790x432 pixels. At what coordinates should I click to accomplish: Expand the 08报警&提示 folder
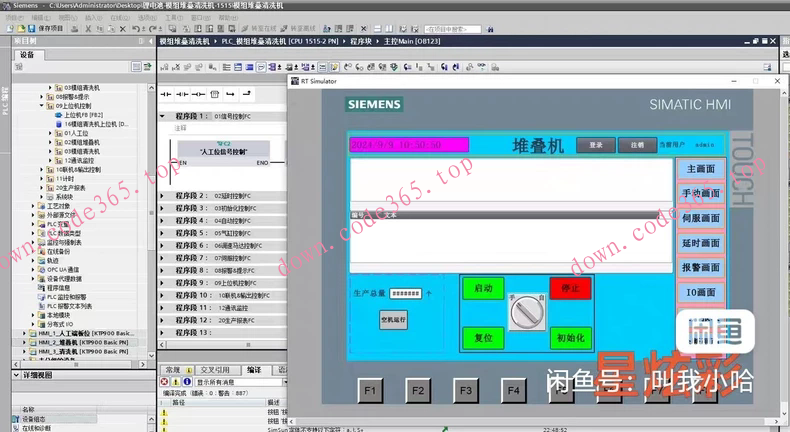[42, 97]
